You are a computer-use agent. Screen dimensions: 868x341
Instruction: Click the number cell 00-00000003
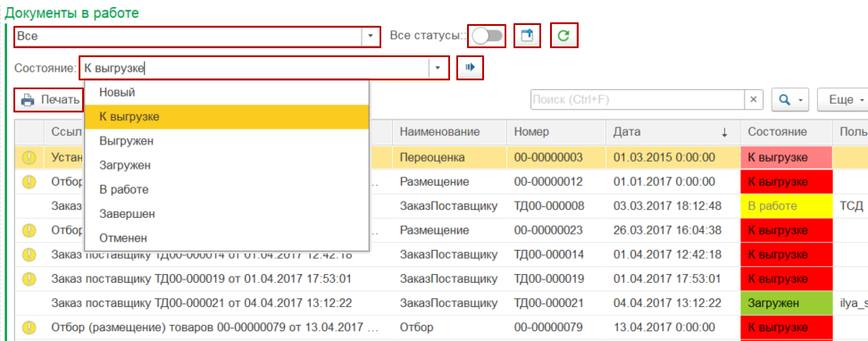click(x=555, y=158)
